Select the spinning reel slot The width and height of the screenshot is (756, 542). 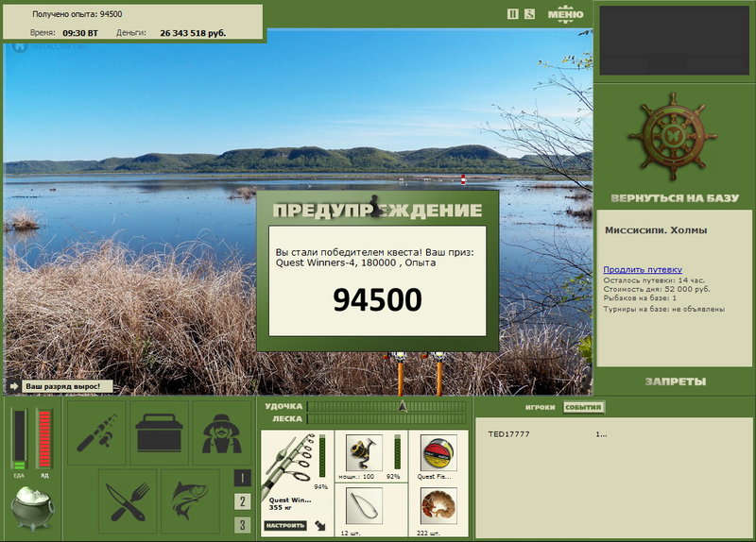(364, 453)
